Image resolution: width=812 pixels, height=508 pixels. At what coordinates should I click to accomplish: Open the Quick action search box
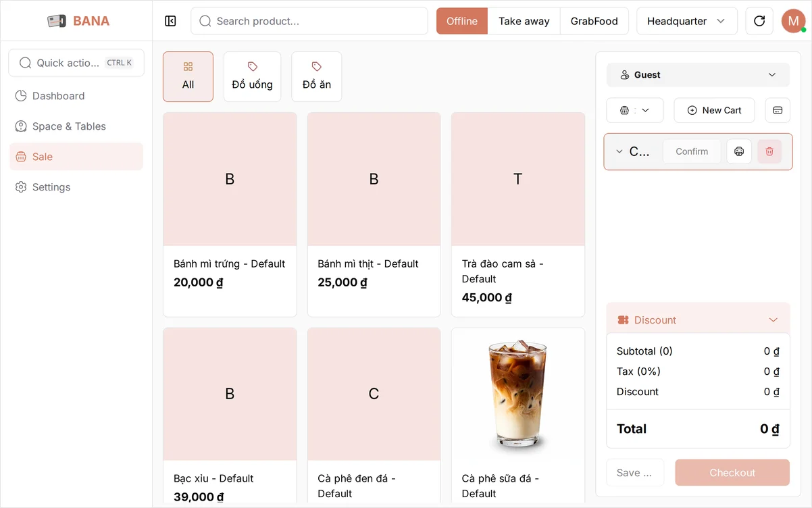pos(76,63)
